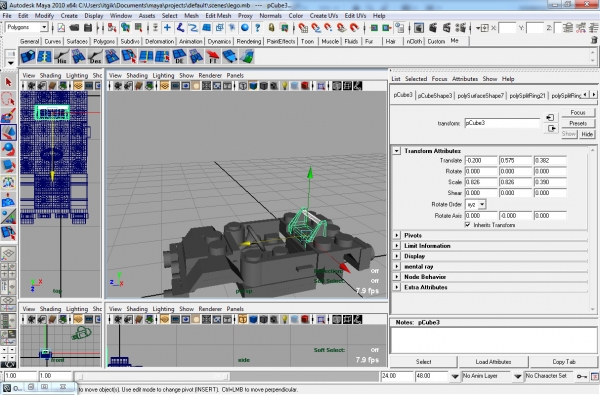Click the Show Manipulator tool
This screenshot has width=600, height=395.
(8, 216)
